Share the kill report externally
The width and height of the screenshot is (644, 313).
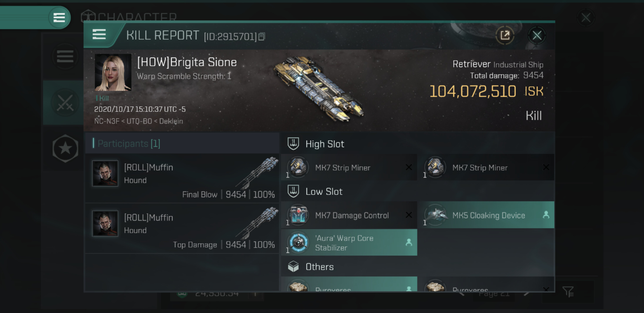(x=505, y=35)
